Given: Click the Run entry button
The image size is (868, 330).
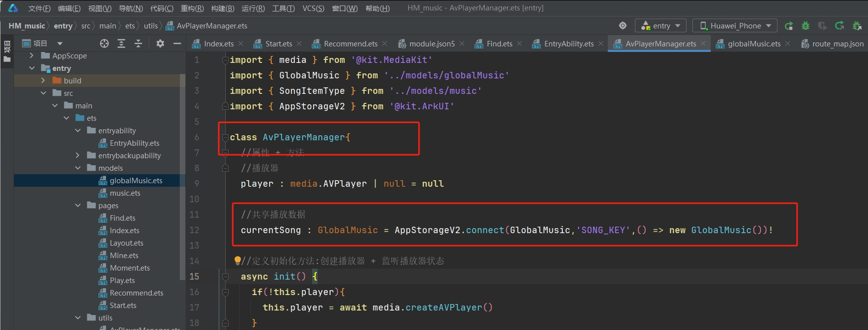Looking at the screenshot, I should pos(789,26).
